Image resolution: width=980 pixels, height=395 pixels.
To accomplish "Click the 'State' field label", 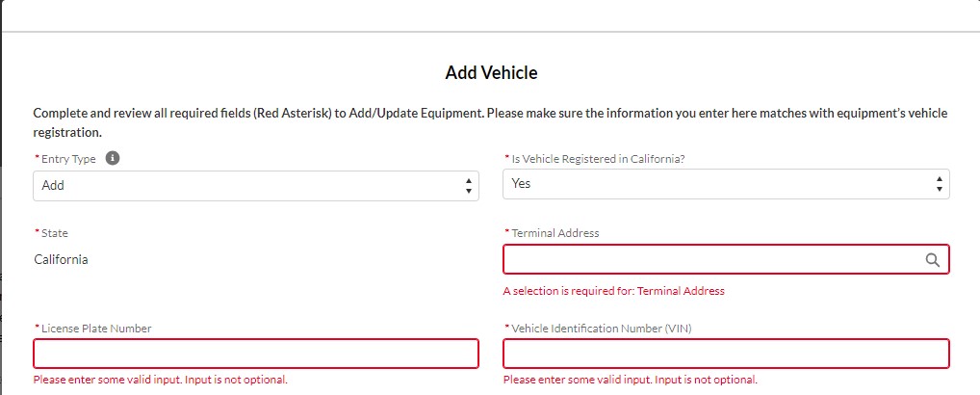I will pos(54,233).
